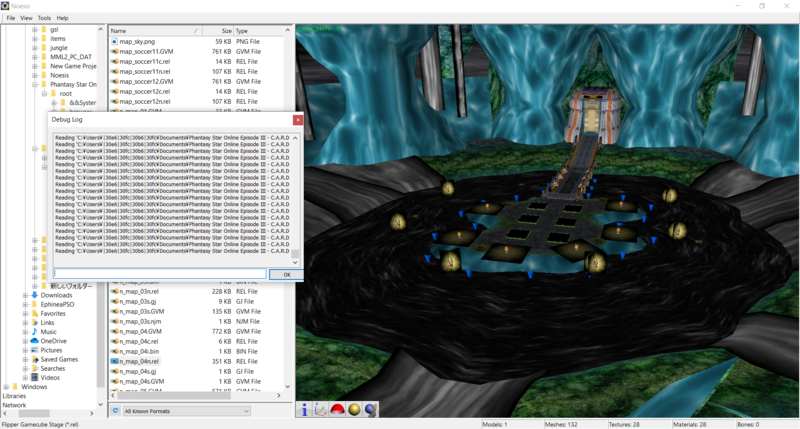This screenshot has width=800, height=429.
Task: Sort file list by Size column
Action: point(218,31)
